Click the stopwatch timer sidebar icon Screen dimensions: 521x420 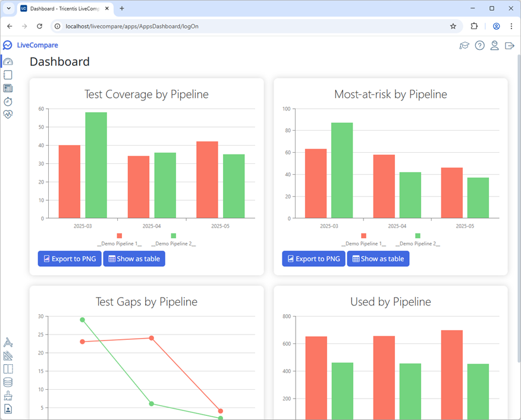point(7,101)
